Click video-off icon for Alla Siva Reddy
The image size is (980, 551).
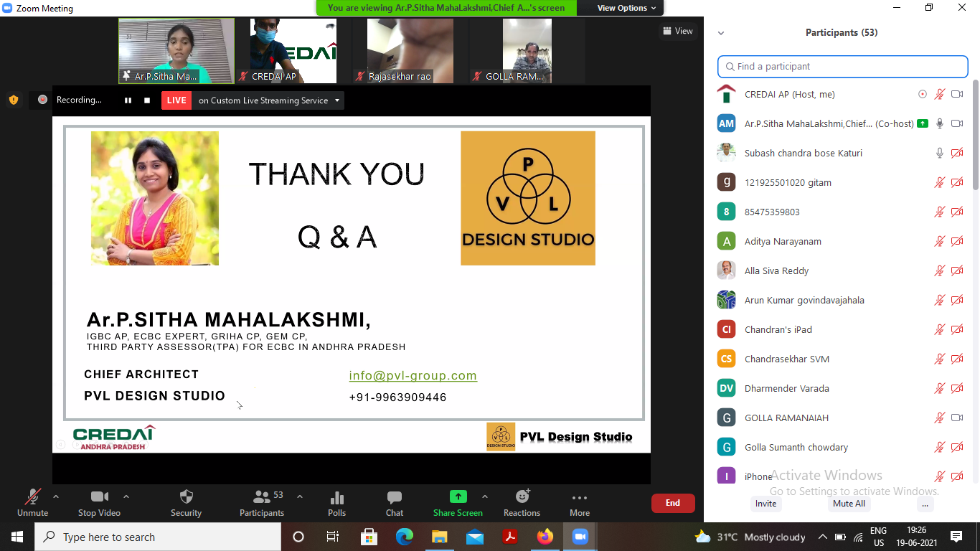coord(957,270)
